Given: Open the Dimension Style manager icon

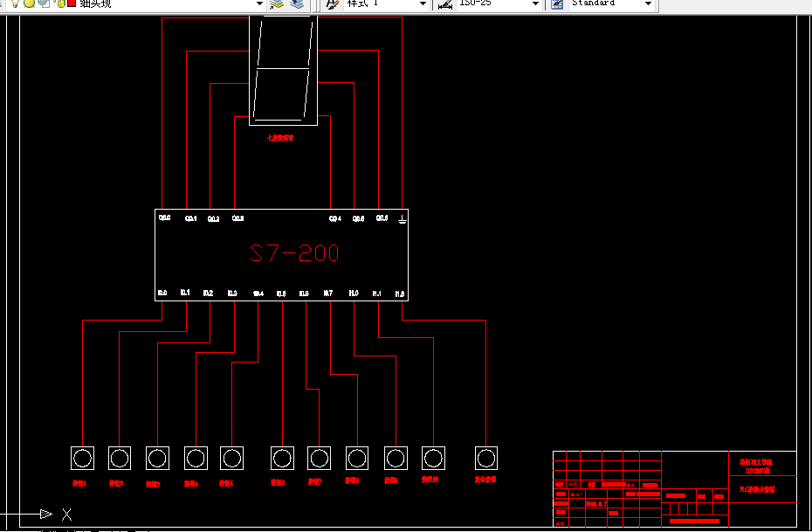Looking at the screenshot, I should (444, 4).
